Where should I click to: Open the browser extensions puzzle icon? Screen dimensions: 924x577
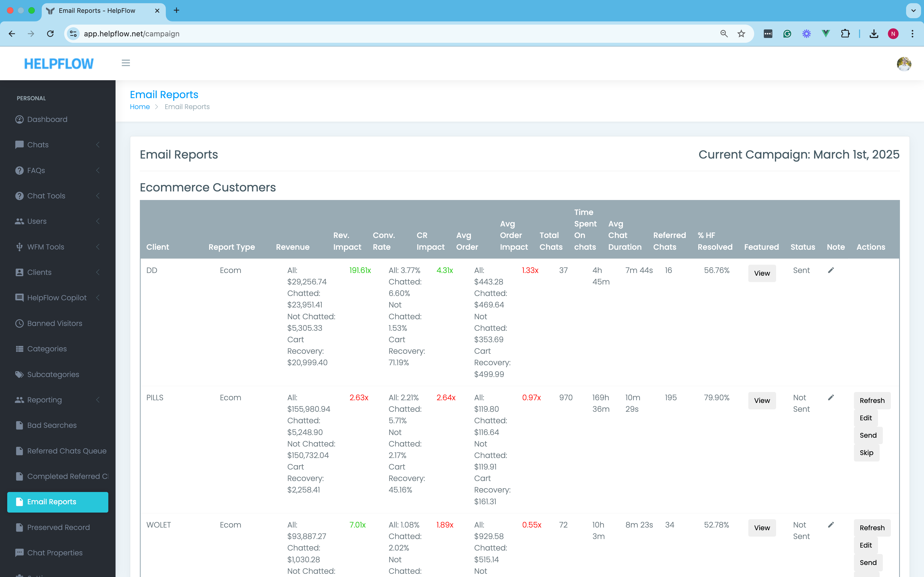pos(845,34)
